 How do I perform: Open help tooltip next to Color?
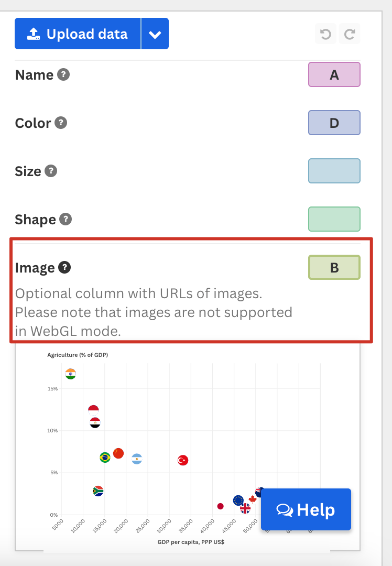[x=61, y=123]
